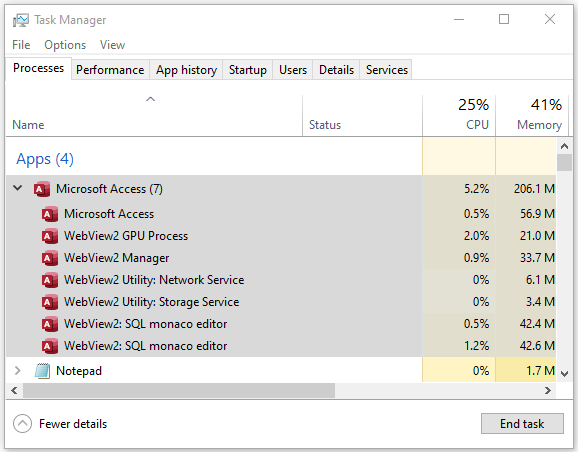
Task: Click the Fewer details circle arrow icon
Action: [x=22, y=424]
